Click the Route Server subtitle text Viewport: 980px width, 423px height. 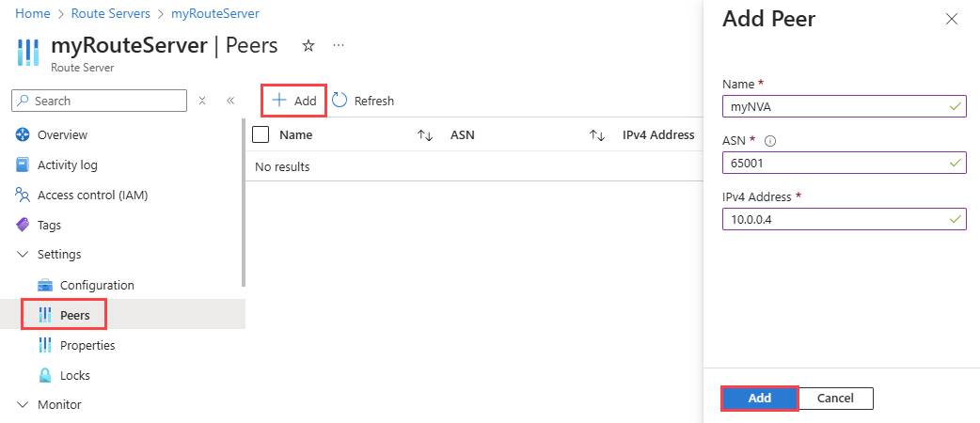coord(83,68)
